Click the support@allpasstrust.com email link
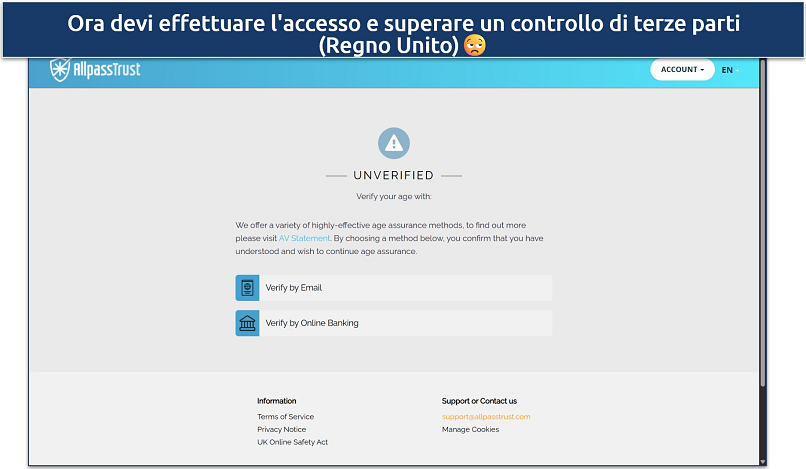 [x=486, y=416]
